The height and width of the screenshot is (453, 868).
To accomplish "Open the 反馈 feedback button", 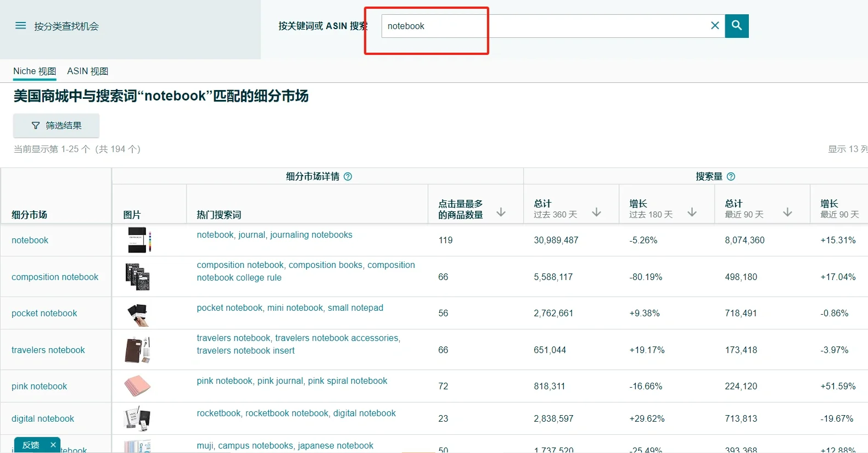I will coord(31,445).
